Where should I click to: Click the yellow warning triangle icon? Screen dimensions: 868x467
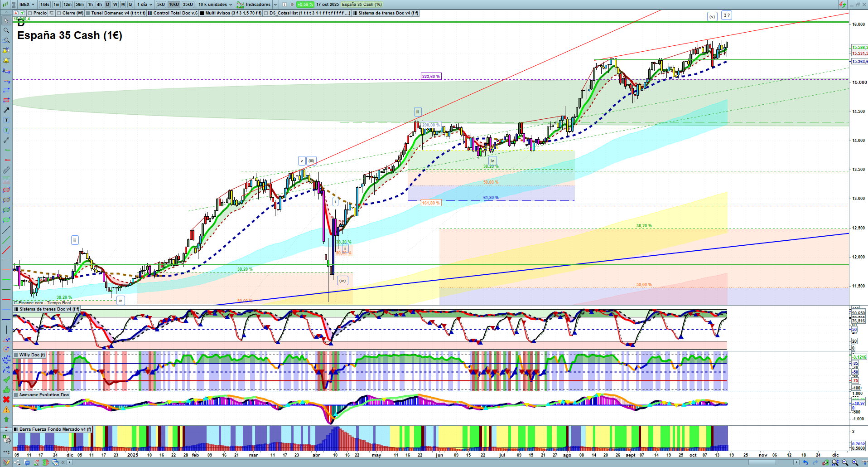coord(6,409)
